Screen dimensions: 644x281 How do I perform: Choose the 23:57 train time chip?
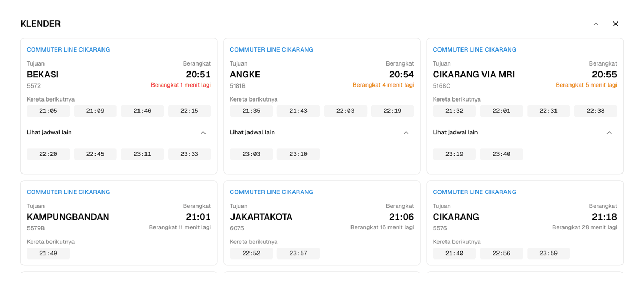point(298,254)
